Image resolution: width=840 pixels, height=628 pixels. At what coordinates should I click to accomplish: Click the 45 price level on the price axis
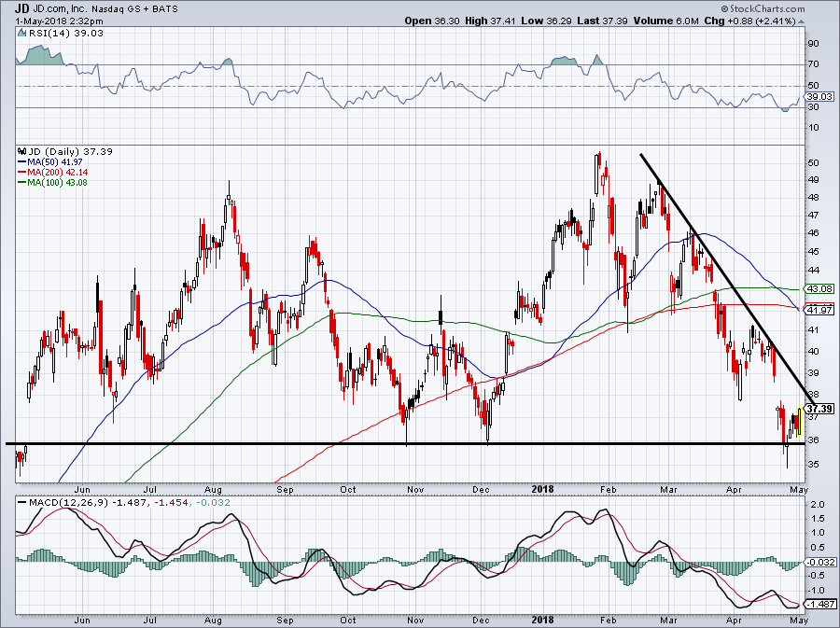[813, 252]
